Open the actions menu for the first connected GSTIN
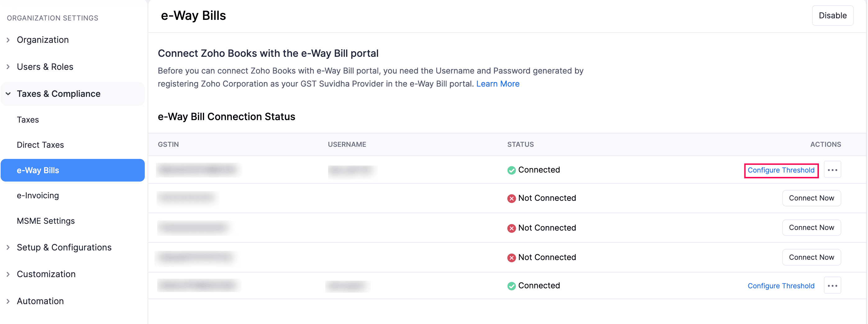 [832, 169]
